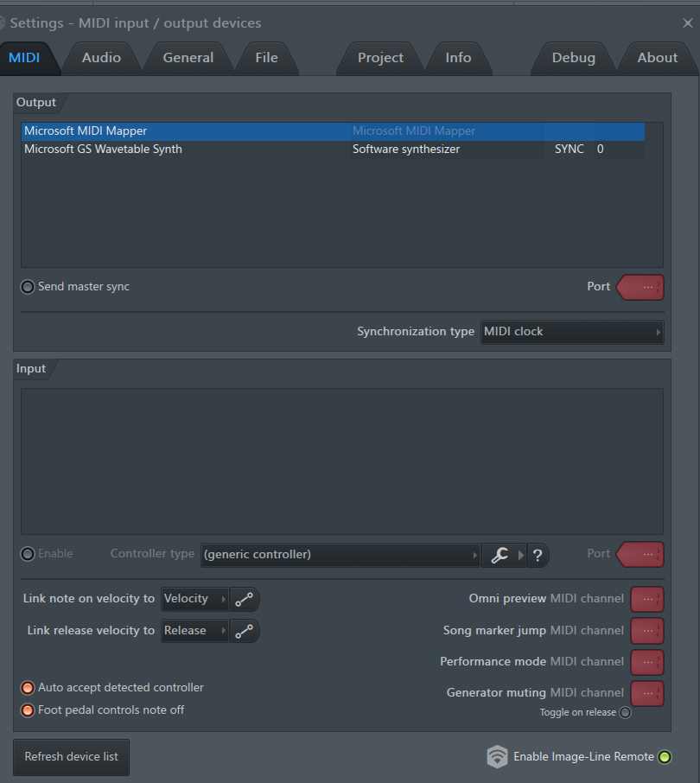Click the Song marker jump MIDI channel field

[x=647, y=631]
